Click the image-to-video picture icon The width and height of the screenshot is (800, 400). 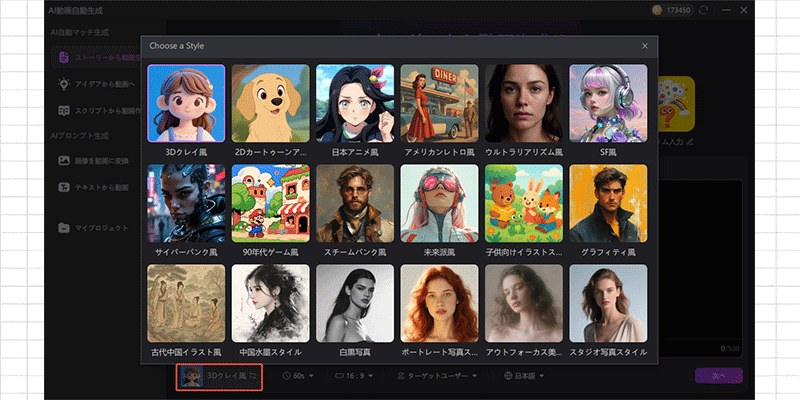[x=64, y=160]
